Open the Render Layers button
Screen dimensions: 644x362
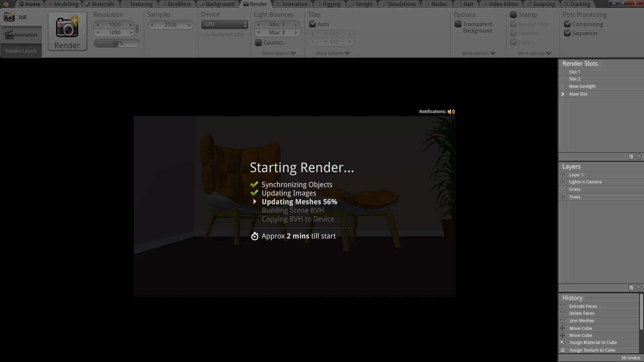point(21,51)
